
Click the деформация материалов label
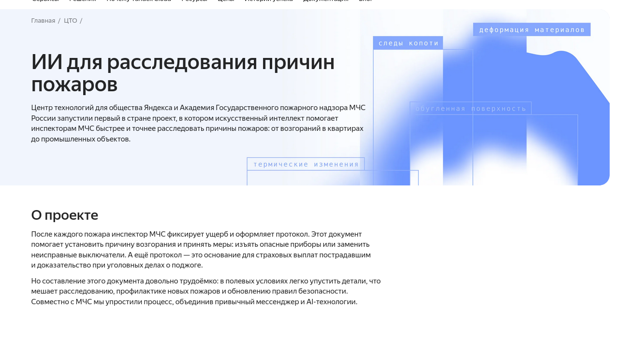pyautogui.click(x=531, y=29)
